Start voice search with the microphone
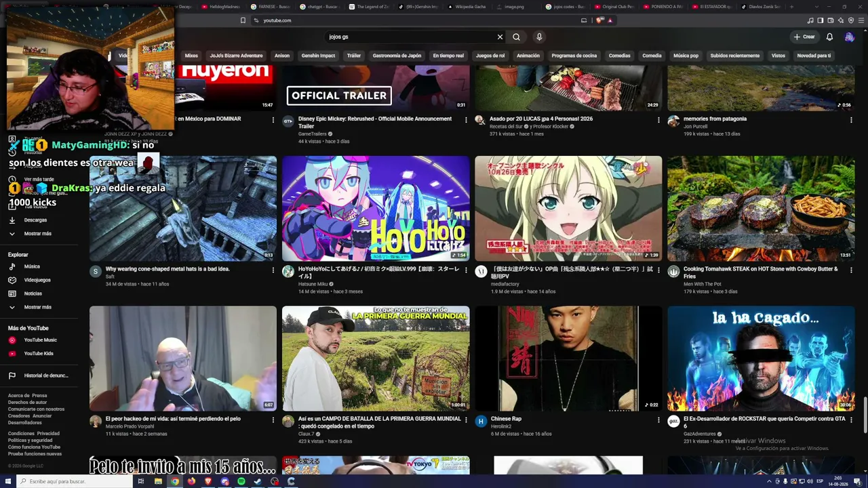The image size is (868, 488). click(539, 37)
